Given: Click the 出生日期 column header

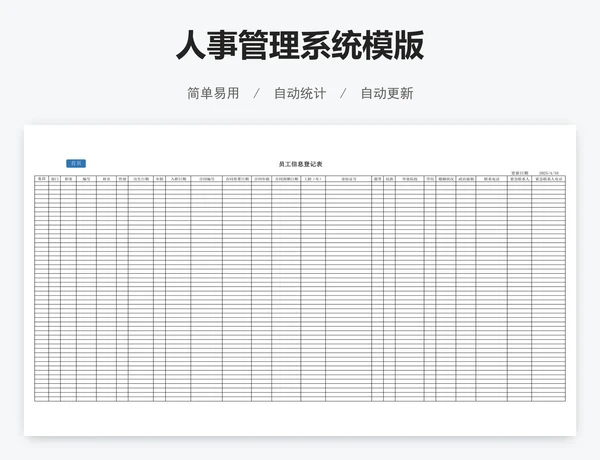Looking at the screenshot, I should pos(141,179).
